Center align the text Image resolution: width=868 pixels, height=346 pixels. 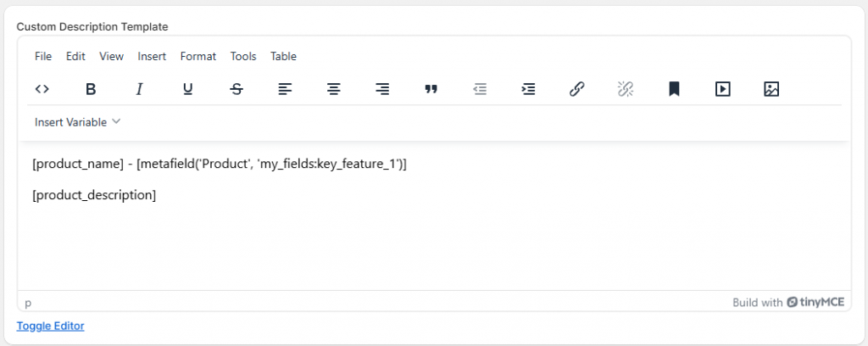coord(334,88)
